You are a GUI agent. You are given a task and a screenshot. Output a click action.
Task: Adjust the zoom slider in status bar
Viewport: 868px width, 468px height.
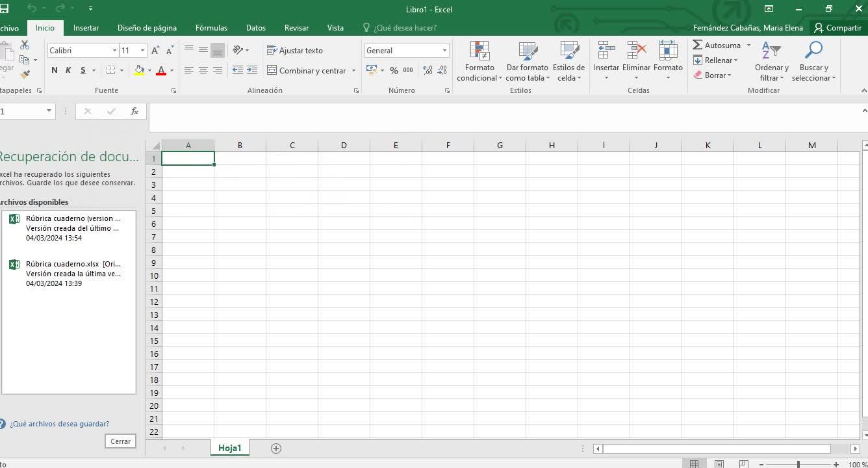(x=798, y=464)
